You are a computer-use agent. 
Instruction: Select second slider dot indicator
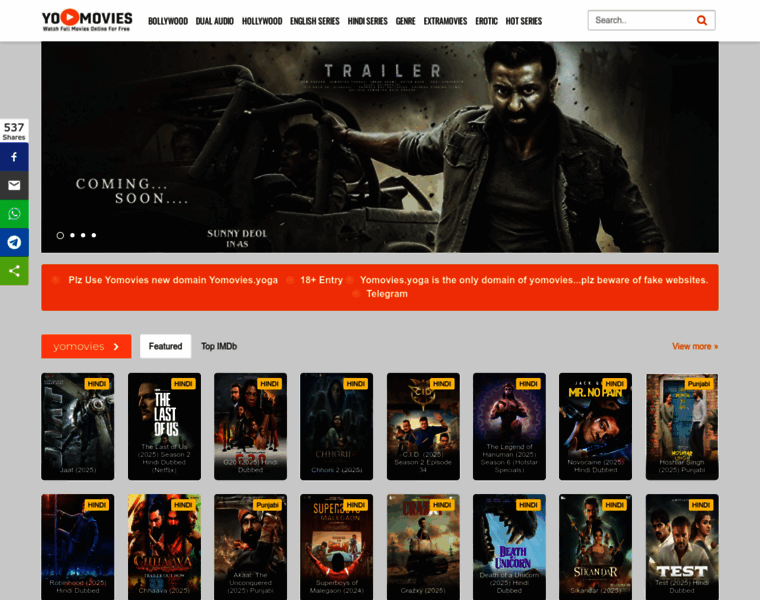[72, 236]
